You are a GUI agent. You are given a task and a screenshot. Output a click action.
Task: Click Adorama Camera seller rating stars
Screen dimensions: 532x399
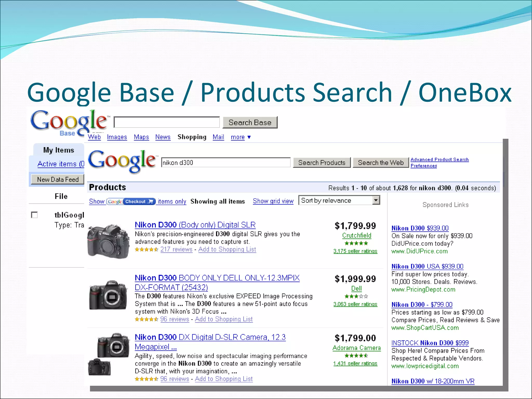356,356
